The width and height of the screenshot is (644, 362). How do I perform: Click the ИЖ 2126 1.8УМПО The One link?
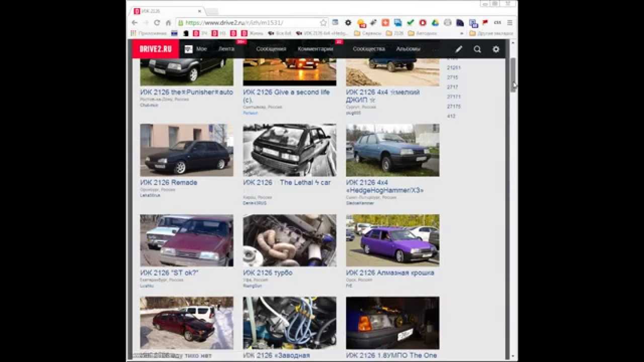coord(391,355)
